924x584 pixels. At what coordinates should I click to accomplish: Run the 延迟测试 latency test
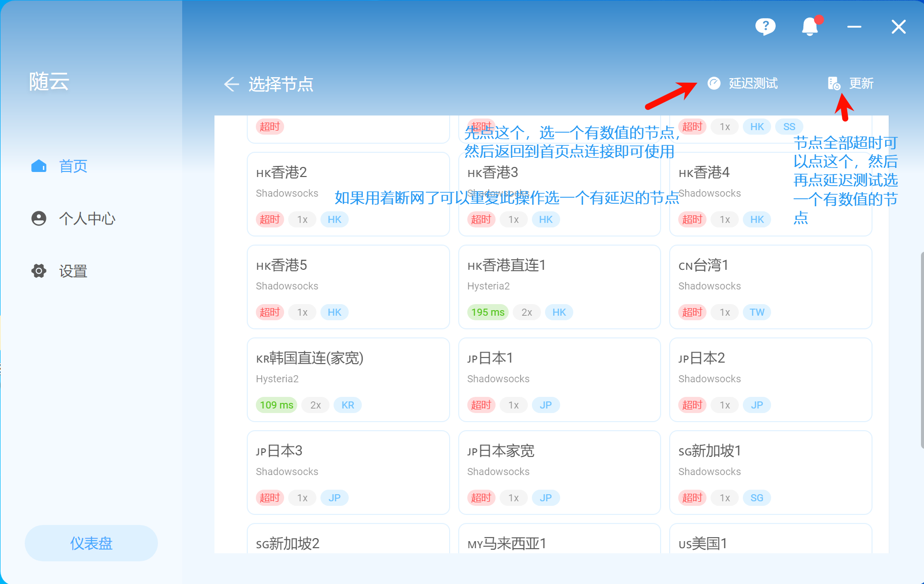pos(753,83)
